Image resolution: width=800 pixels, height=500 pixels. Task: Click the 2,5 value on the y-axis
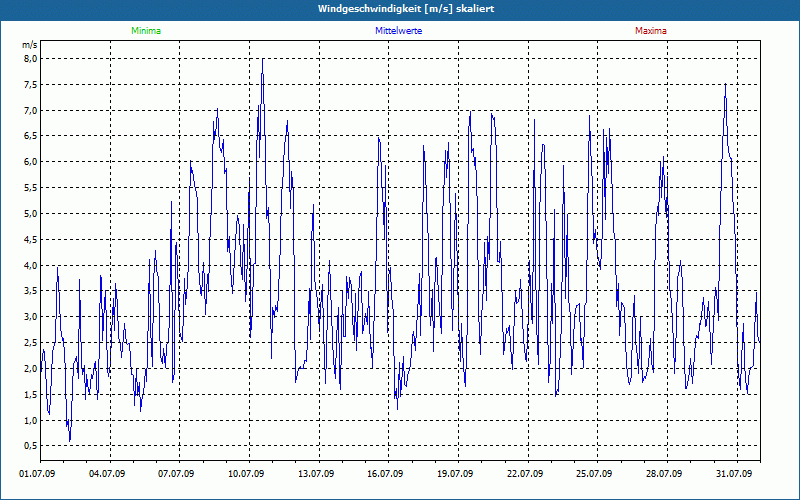(x=30, y=343)
